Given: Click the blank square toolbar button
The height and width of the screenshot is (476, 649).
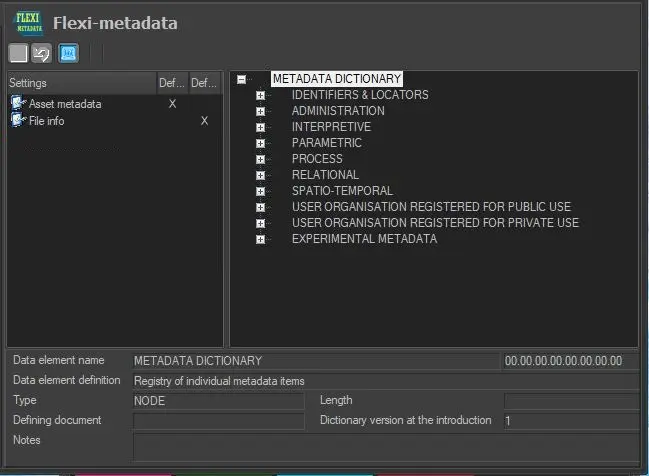Looking at the screenshot, I should pos(19,54).
